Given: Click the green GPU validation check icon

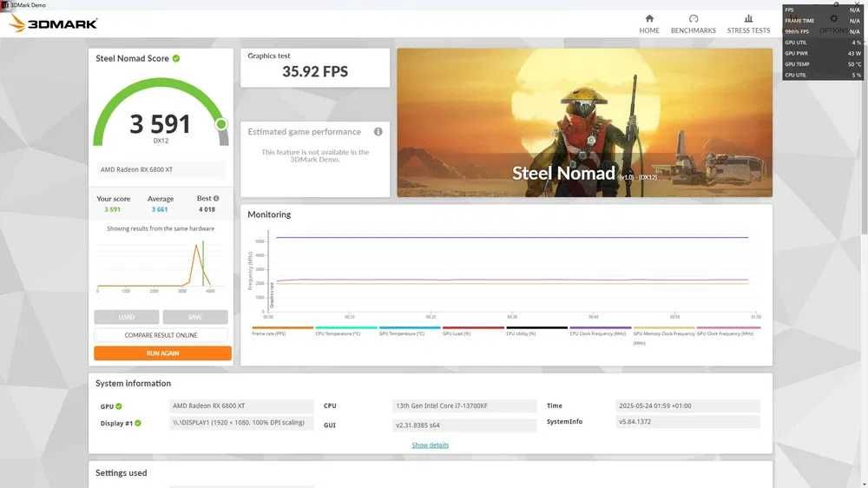Looking at the screenshot, I should pos(119,406).
